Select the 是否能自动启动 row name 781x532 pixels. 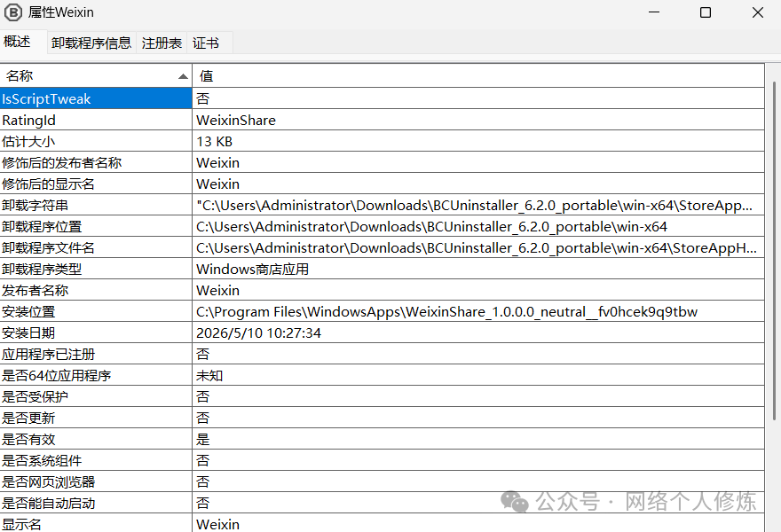(96, 503)
